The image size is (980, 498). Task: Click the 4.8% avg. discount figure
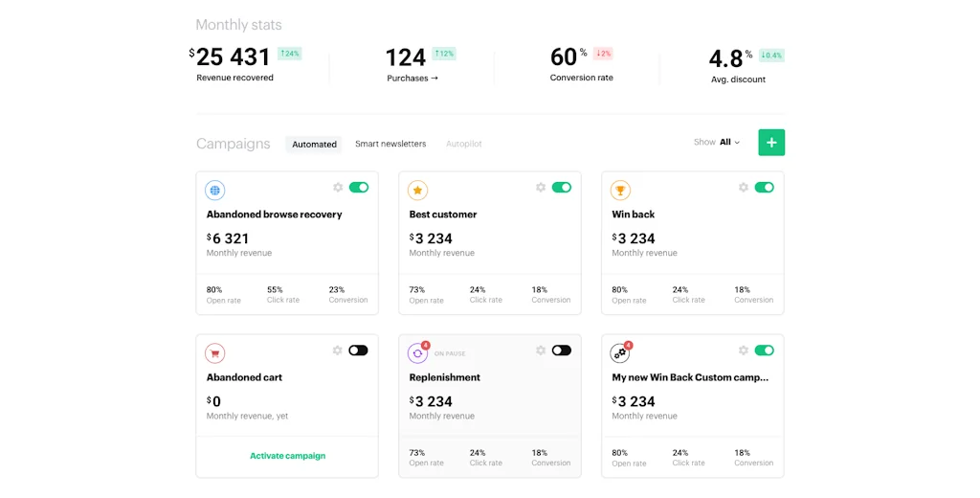coord(730,58)
